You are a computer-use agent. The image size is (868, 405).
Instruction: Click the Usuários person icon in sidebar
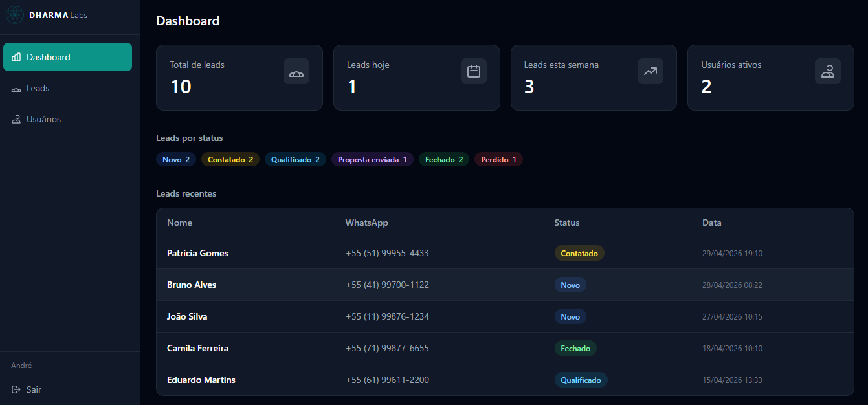click(16, 120)
